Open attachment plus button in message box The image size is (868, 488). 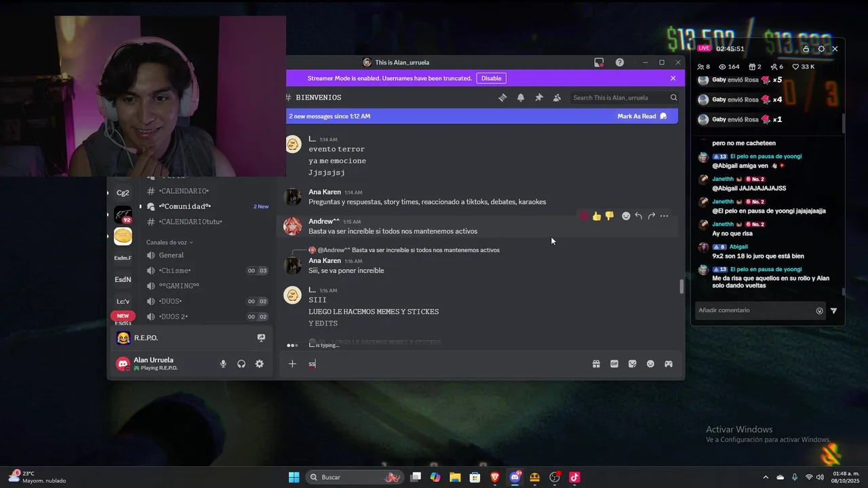(x=292, y=364)
